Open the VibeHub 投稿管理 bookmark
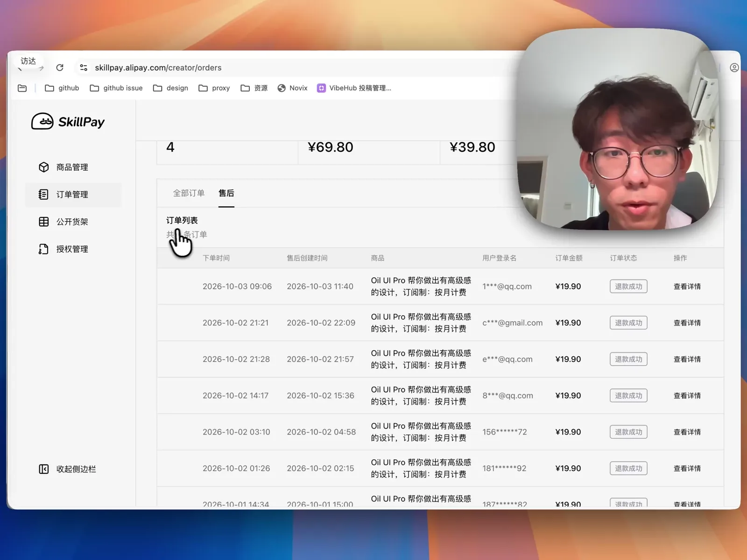This screenshot has height=560, width=747. (354, 88)
